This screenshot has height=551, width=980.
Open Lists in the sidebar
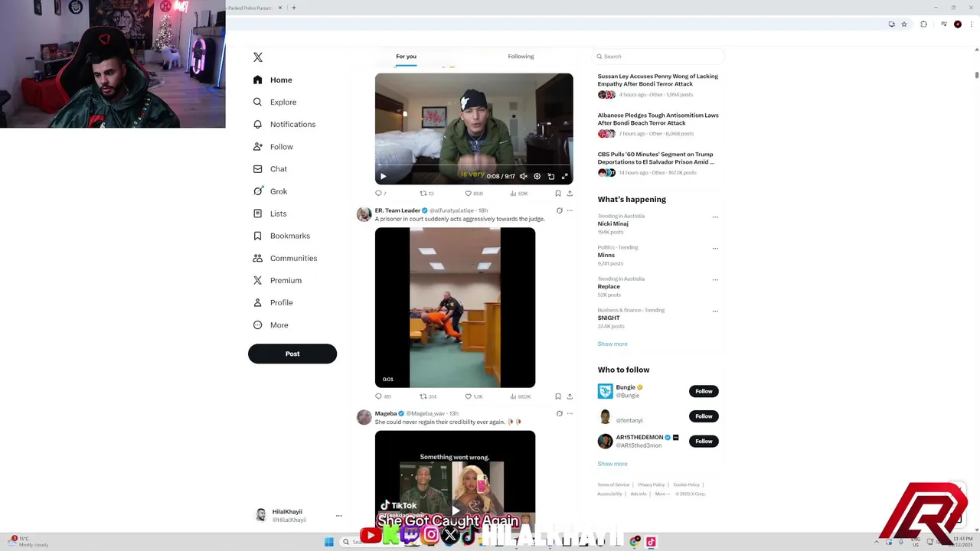pyautogui.click(x=269, y=214)
